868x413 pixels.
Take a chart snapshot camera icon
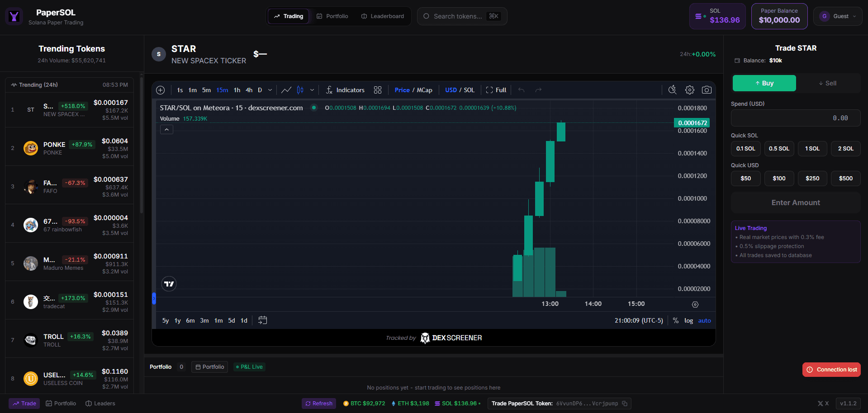[707, 90]
